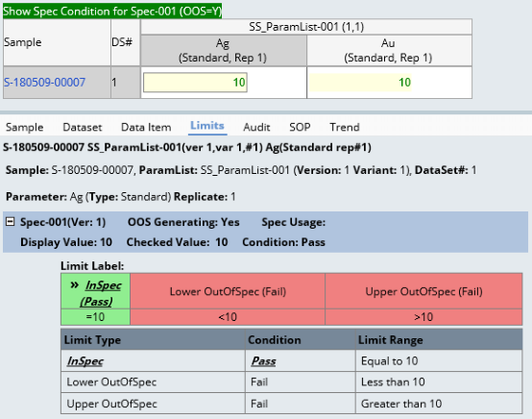Click the Ag value input field
This screenshot has height=419, width=532.
point(195,83)
